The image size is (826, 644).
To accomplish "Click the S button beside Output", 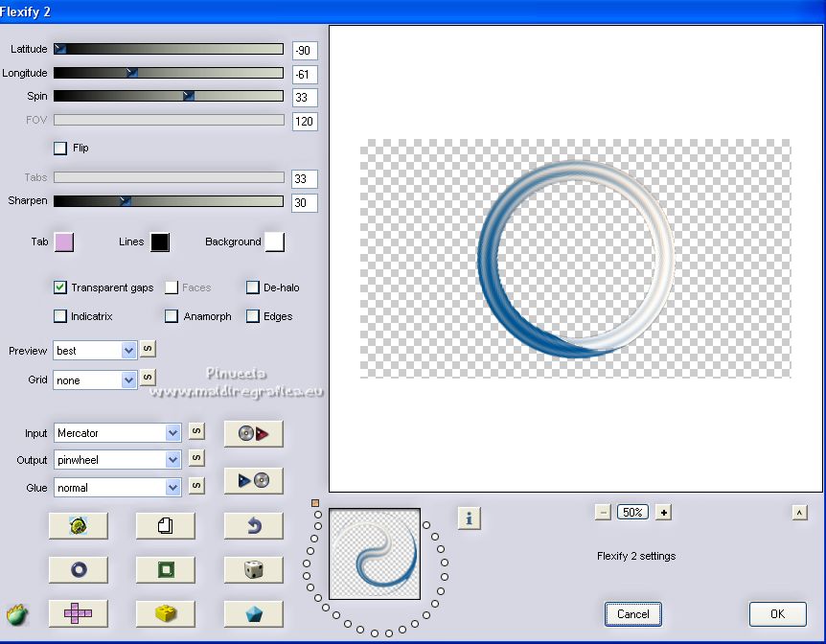I will click(x=196, y=458).
